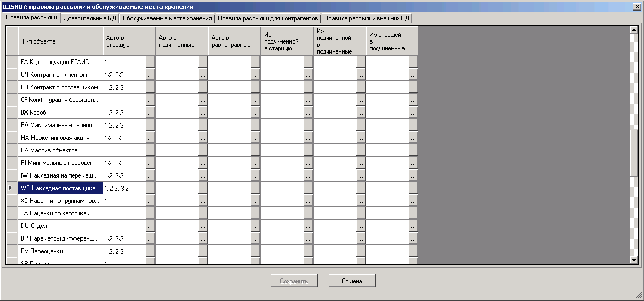Open ellipsis in Авто в равноправные for XA Наценки по карточкам

click(x=256, y=213)
